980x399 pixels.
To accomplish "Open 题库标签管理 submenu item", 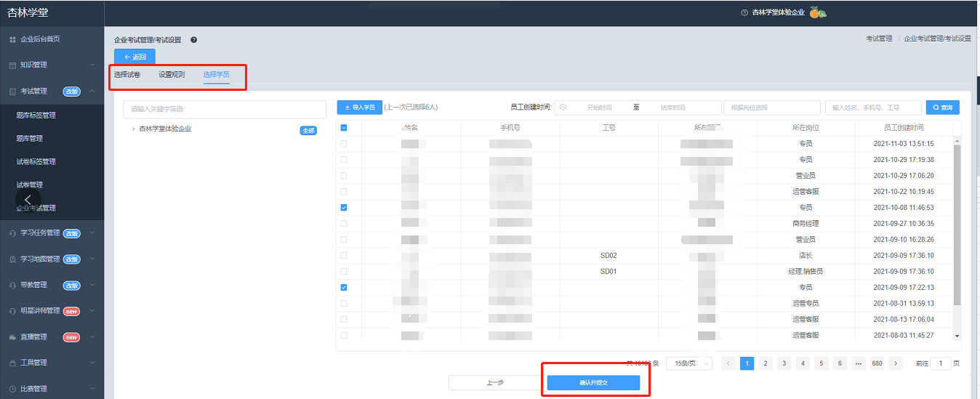I will point(36,116).
